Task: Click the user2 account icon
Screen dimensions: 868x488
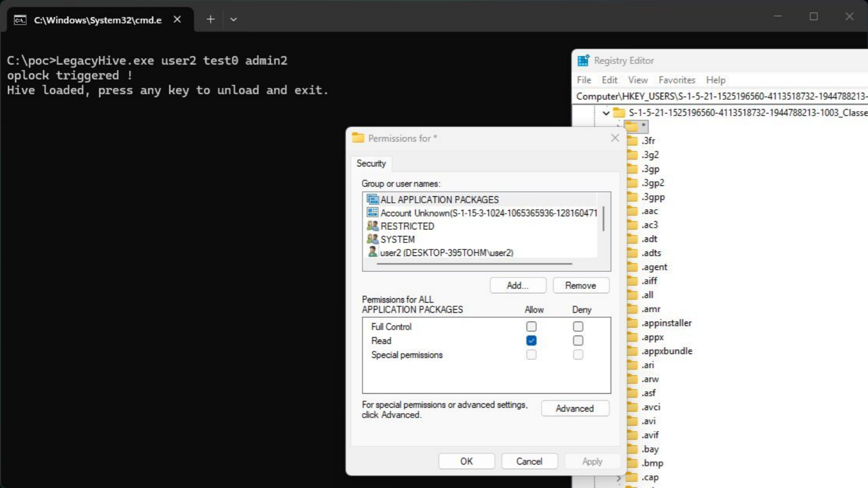Action: (372, 252)
